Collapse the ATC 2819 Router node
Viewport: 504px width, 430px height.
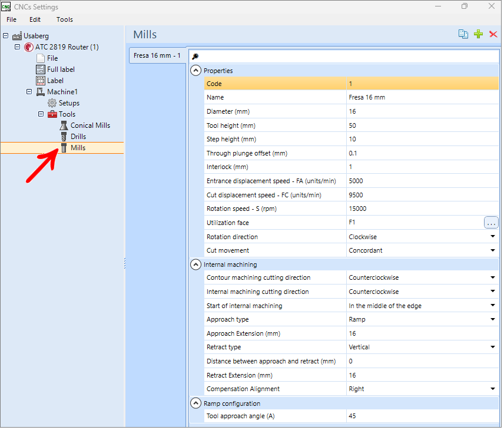point(17,47)
